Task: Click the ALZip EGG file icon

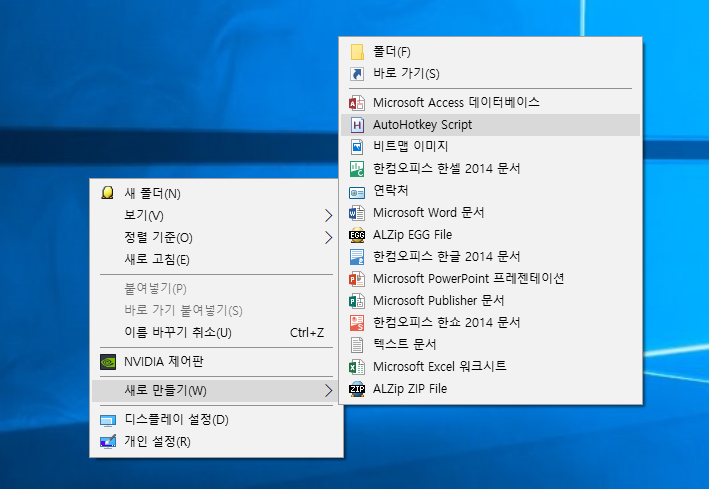Action: [x=357, y=235]
